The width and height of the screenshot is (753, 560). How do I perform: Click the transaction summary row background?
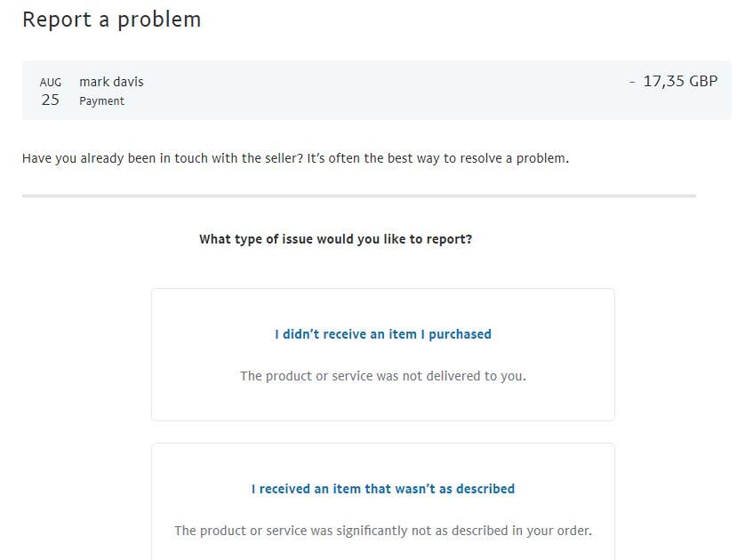[377, 91]
